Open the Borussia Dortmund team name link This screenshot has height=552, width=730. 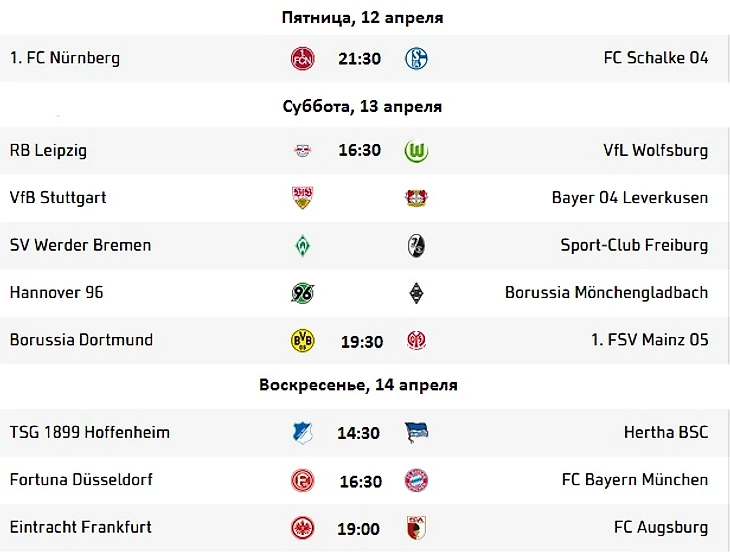point(81,340)
